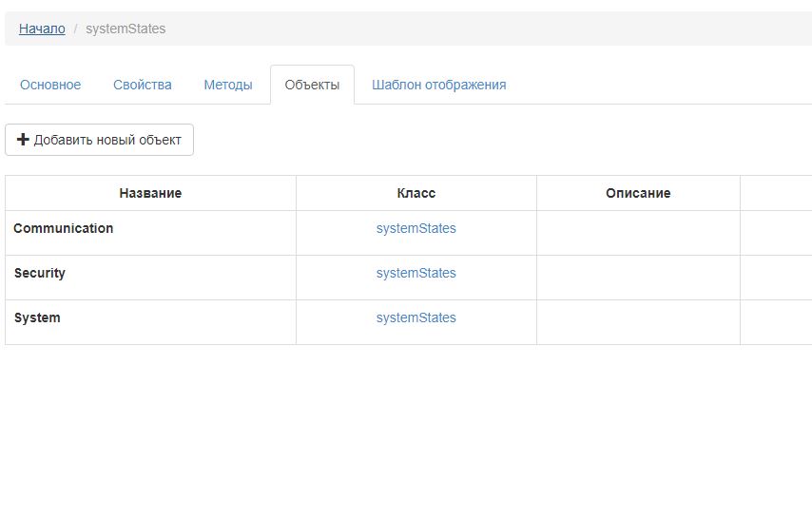This screenshot has height=519, width=812.
Task: Click the empty description cell for Communication
Action: [x=638, y=233]
